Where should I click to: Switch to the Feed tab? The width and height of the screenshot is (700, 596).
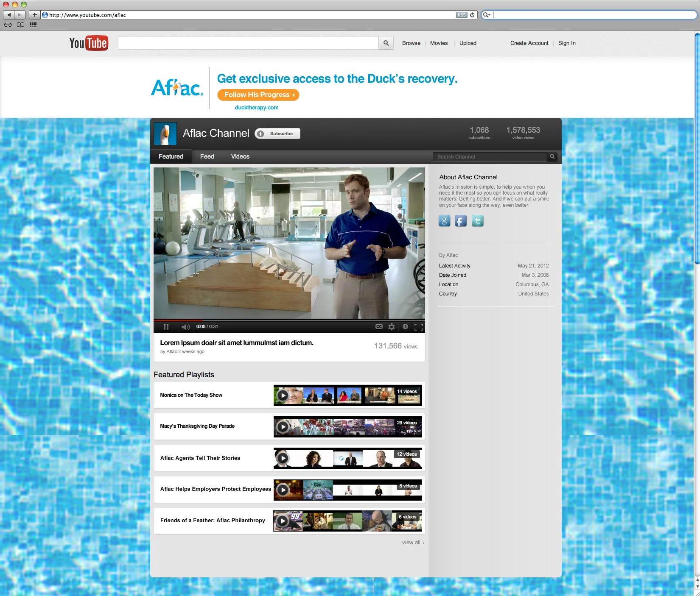pos(207,156)
